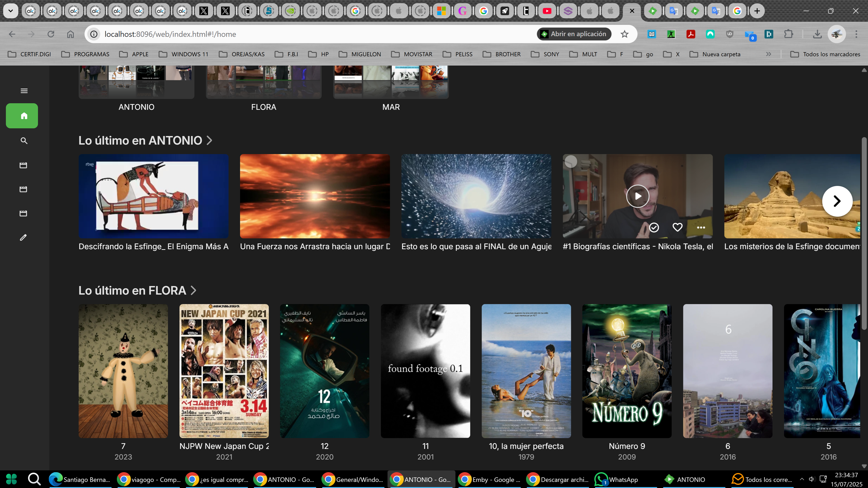Screen dimensions: 868x488
Task: Open the found footage 0.1 poster
Action: pos(425,371)
